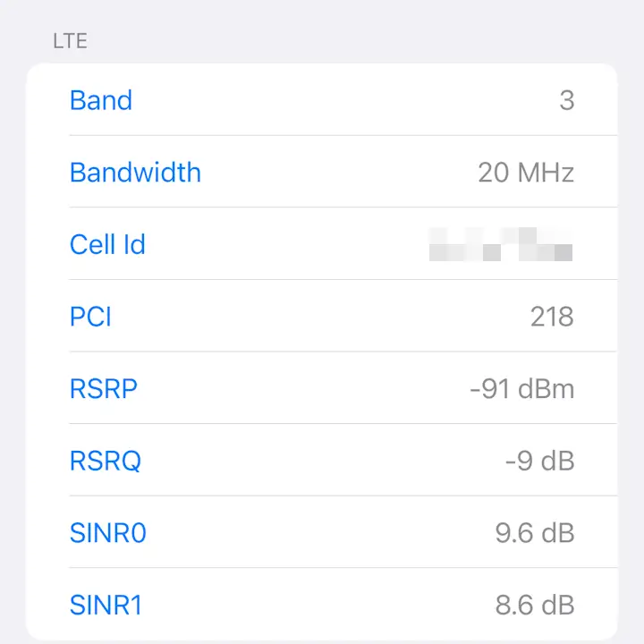Tap the Band value 3
Viewport: 644px width, 644px height.
(567, 100)
